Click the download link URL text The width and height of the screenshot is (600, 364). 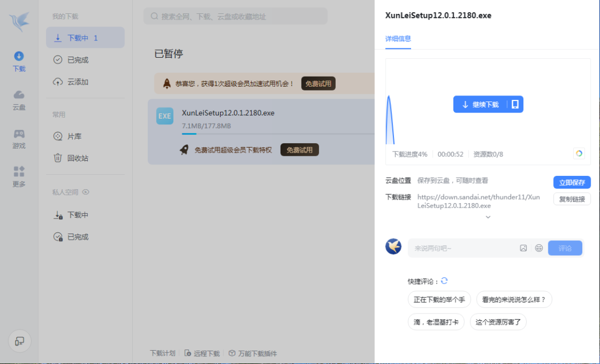click(478, 201)
